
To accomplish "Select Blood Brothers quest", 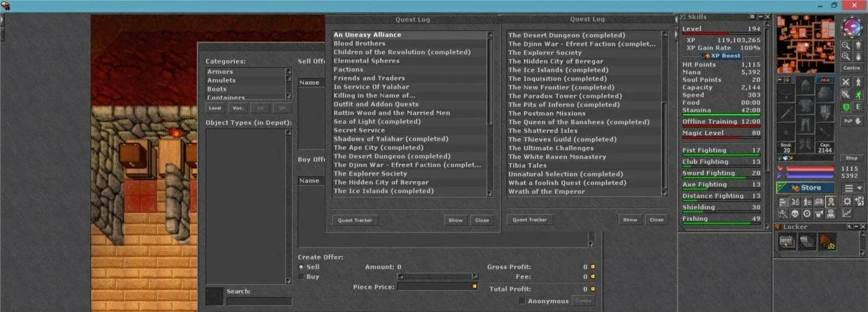I will pyautogui.click(x=409, y=43).
